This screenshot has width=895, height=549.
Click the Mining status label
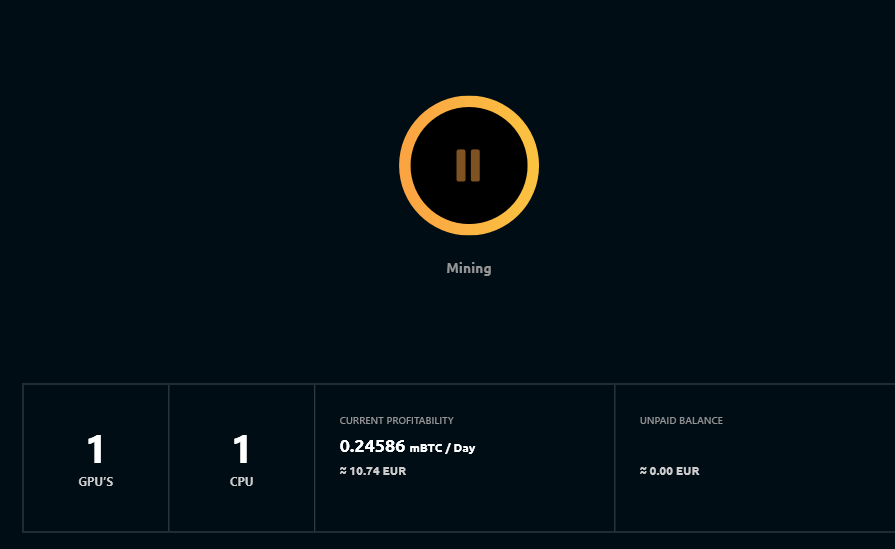tap(469, 268)
